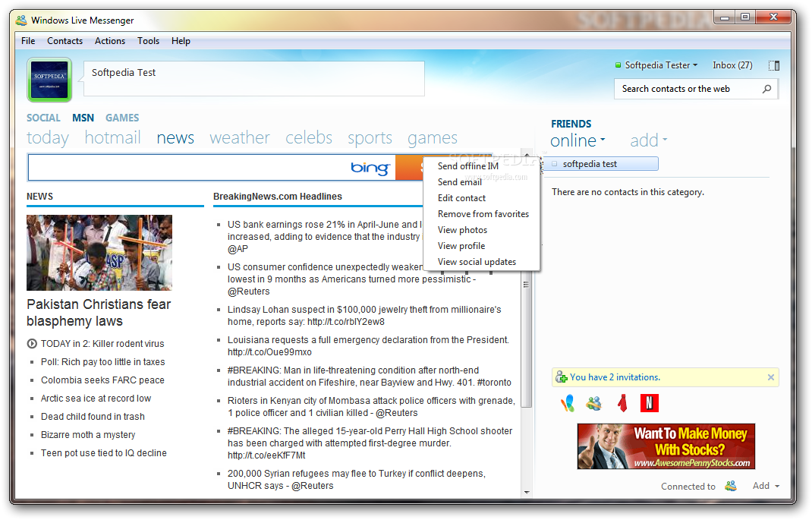Open the hotmail section

112,137
